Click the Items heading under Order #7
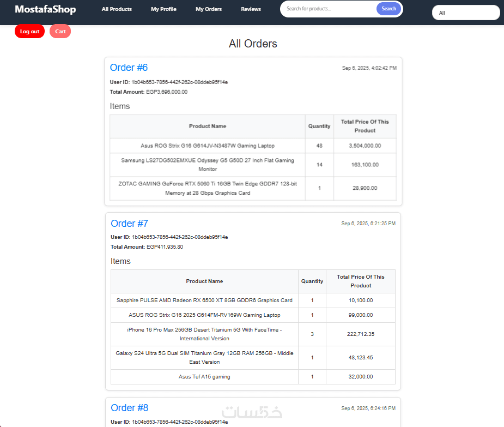The width and height of the screenshot is (504, 427). coord(120,261)
